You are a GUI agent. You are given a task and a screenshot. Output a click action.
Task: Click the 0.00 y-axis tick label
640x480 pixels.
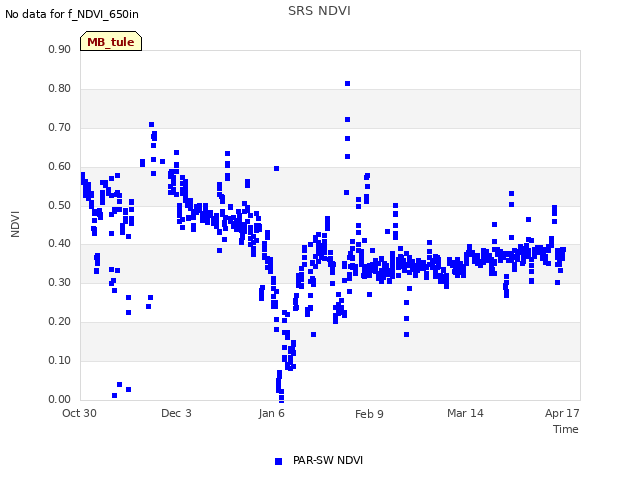coord(60,399)
